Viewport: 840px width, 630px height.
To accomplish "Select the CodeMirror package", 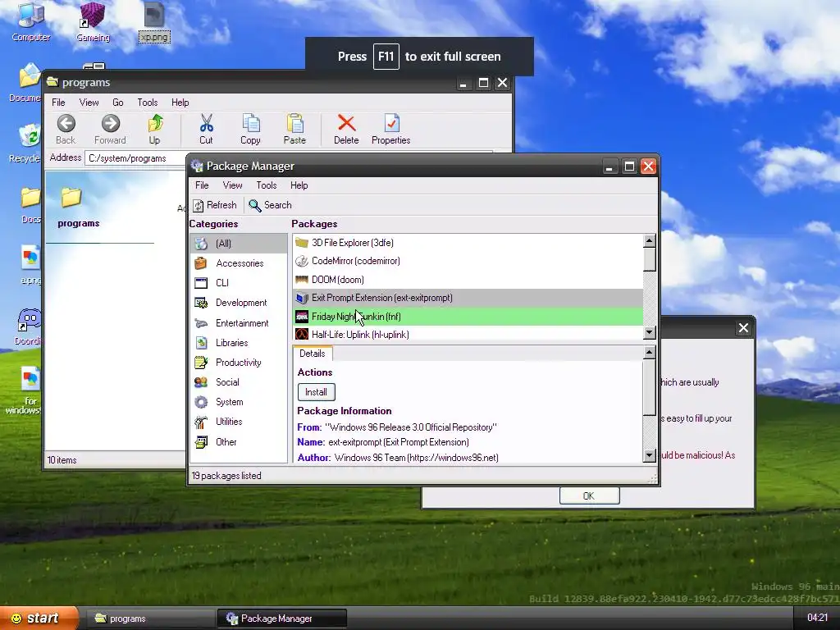I will pos(468,261).
